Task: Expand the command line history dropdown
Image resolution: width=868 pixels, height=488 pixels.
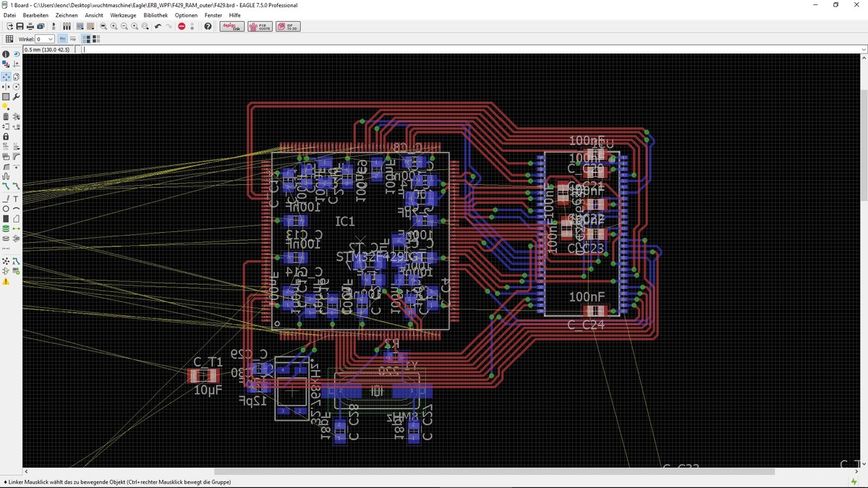Action: tap(864, 50)
